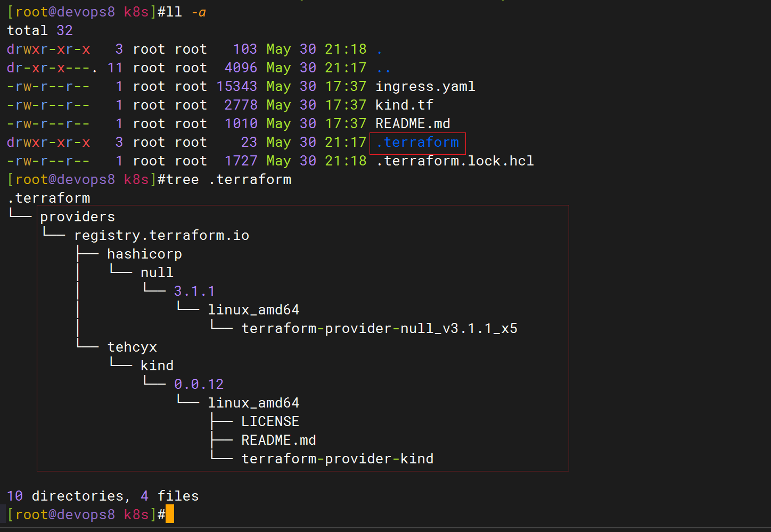Click the registry.terraform.io tree entry
Screen dimensions: 771x532
click(x=162, y=235)
